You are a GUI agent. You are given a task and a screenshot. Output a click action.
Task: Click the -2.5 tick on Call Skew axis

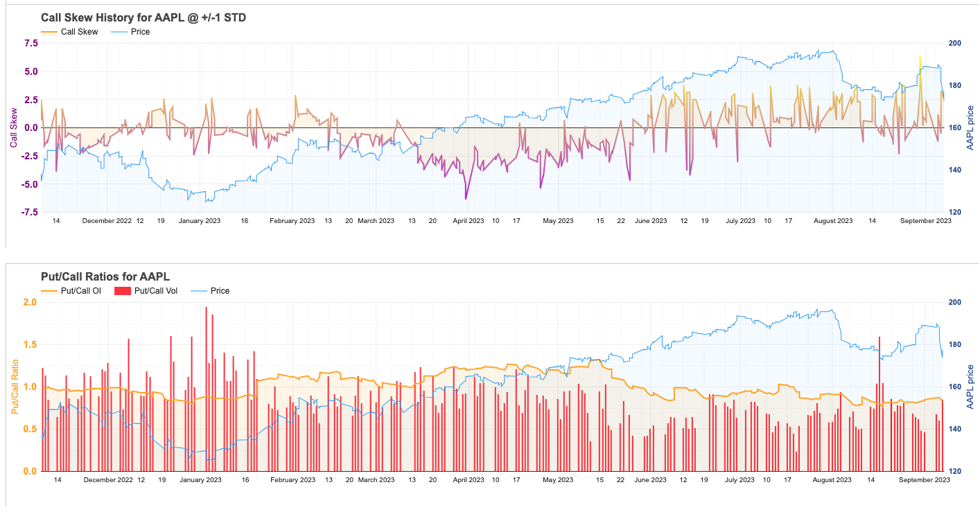click(29, 156)
